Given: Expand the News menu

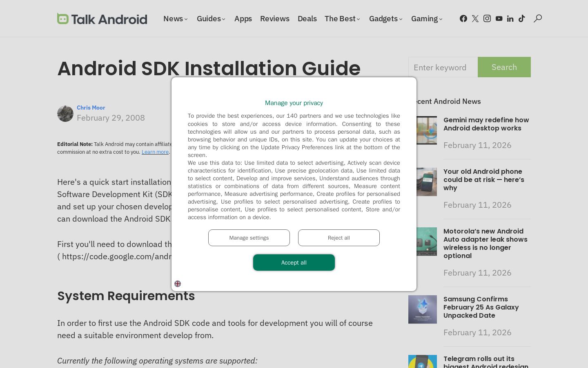Looking at the screenshot, I should (x=176, y=19).
